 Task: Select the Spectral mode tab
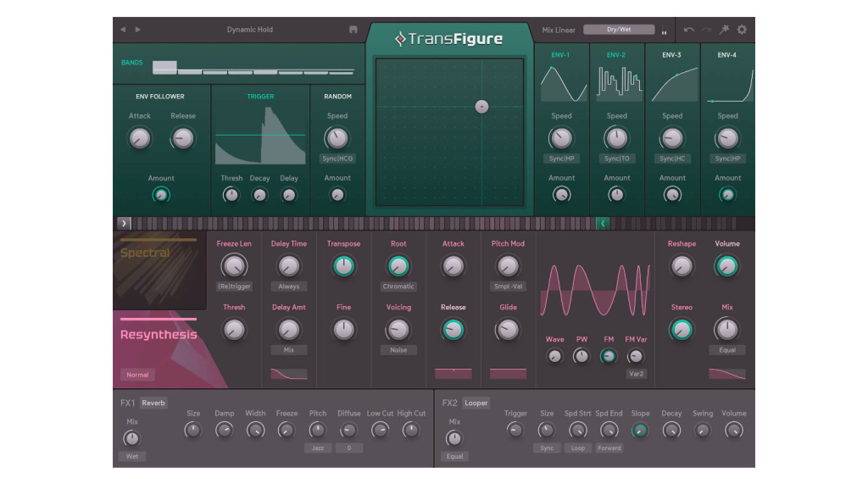tap(159, 270)
